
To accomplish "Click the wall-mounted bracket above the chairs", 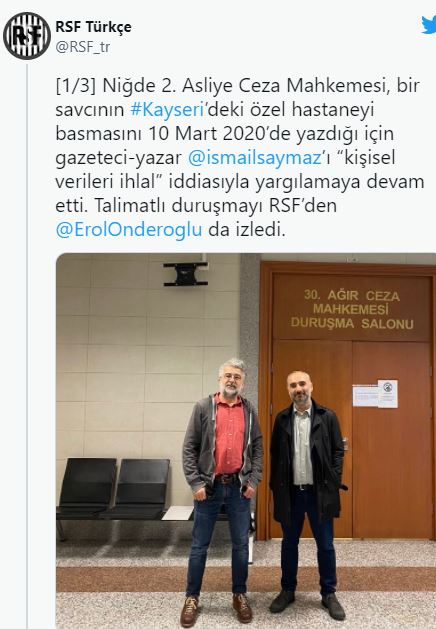I will [x=186, y=274].
